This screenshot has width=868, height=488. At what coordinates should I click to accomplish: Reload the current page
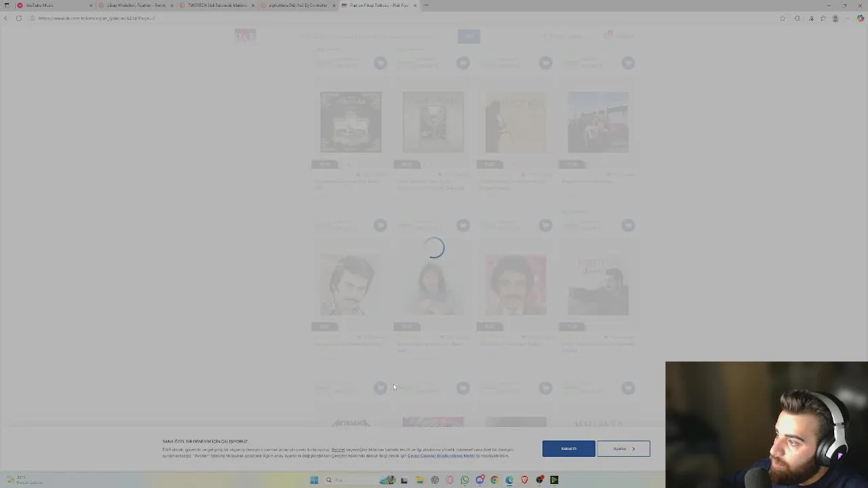pyautogui.click(x=19, y=18)
